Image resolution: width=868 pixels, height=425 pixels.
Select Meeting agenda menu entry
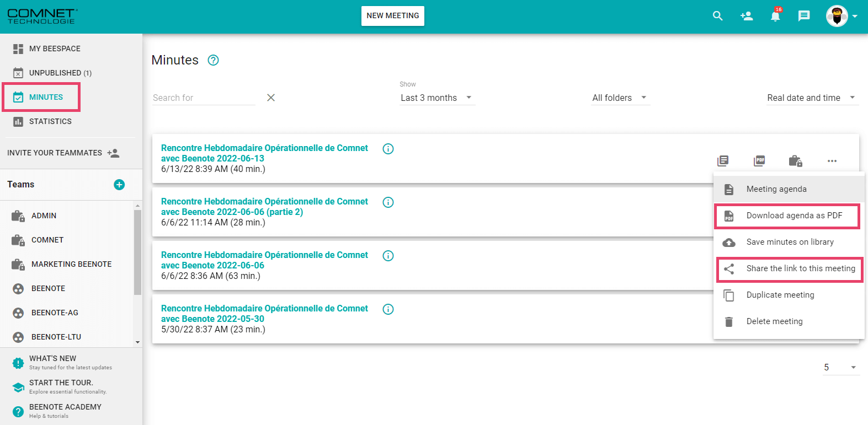point(789,189)
